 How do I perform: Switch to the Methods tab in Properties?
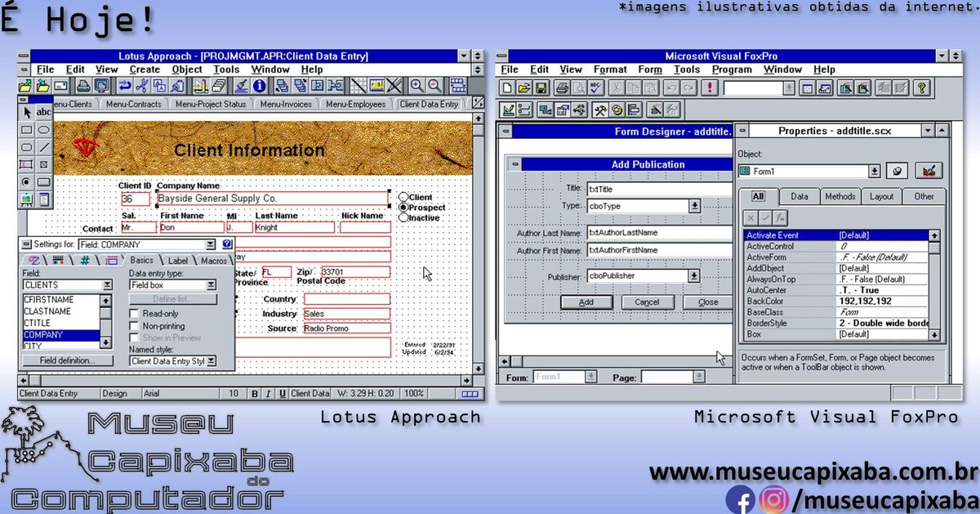pos(840,196)
